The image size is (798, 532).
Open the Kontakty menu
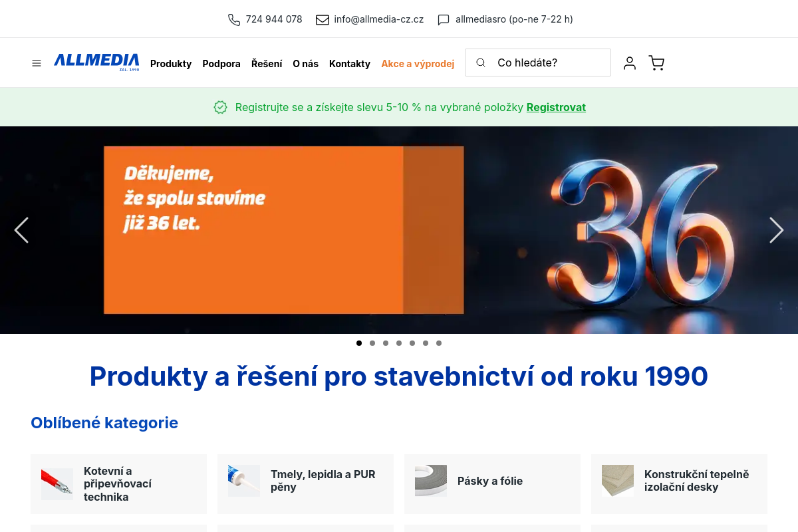[x=350, y=64]
